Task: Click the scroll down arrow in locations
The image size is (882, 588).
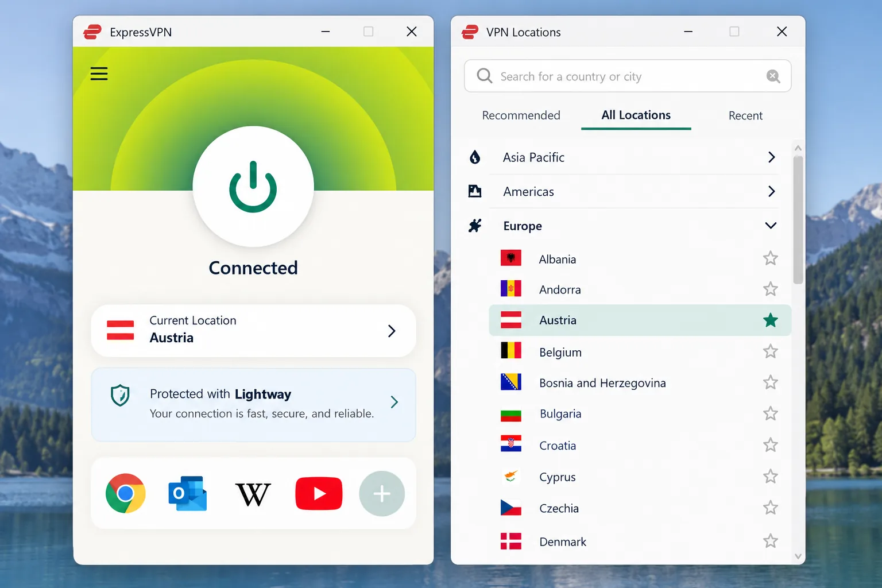Action: click(x=798, y=556)
